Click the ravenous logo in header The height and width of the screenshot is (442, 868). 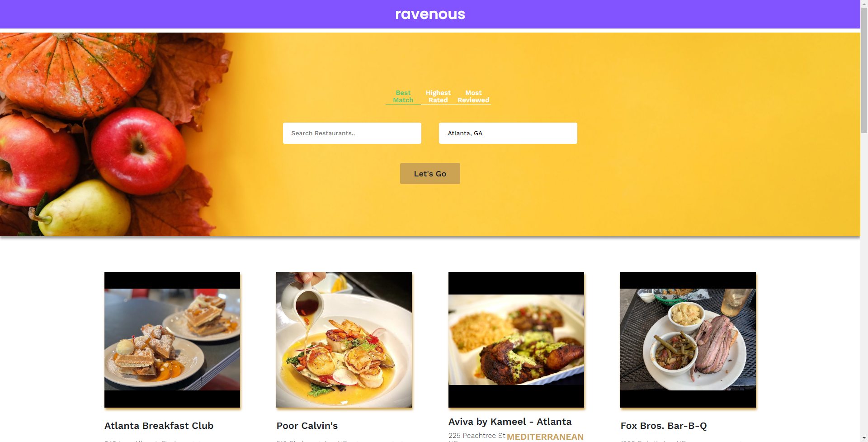[430, 14]
